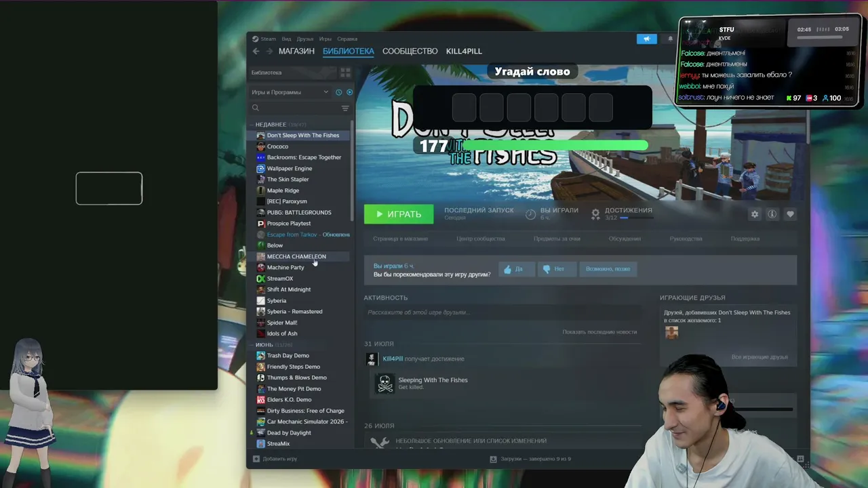Click thumbs-up Да recommendation button
Screen dimensions: 868x488
coord(517,269)
